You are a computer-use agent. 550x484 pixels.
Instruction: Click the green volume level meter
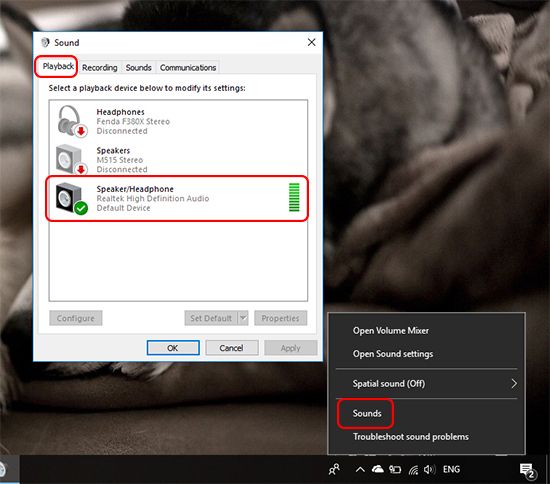point(294,197)
